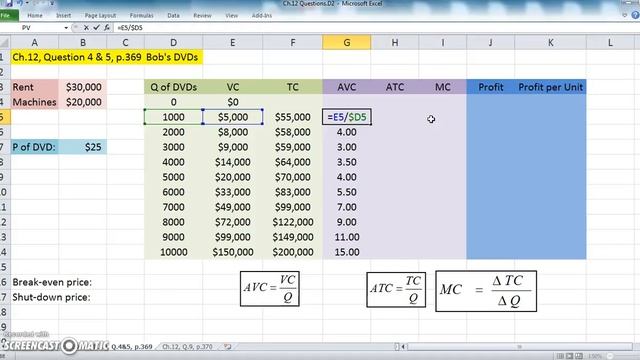
Task: Confirm the formula with the checkmark icon
Action: pyautogui.click(x=96, y=28)
